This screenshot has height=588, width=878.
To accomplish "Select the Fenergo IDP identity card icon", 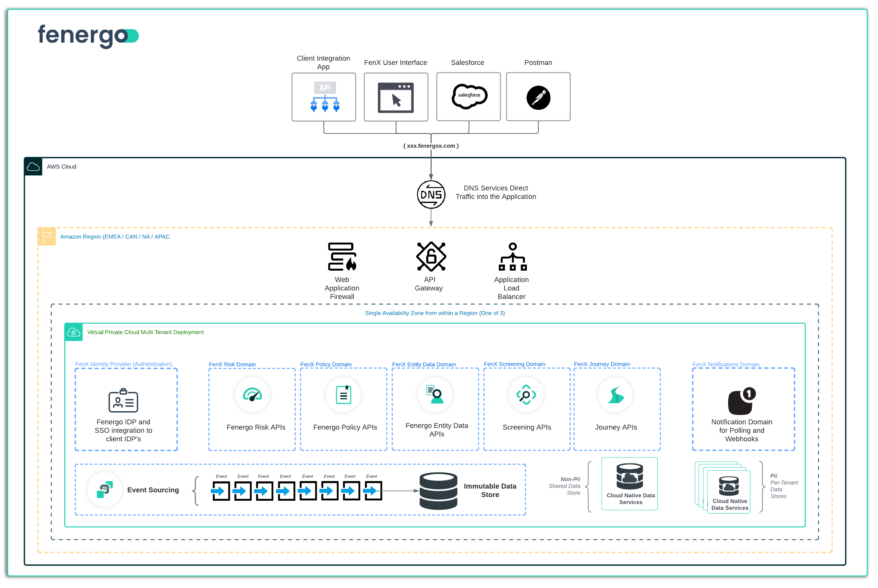I will pyautogui.click(x=123, y=400).
